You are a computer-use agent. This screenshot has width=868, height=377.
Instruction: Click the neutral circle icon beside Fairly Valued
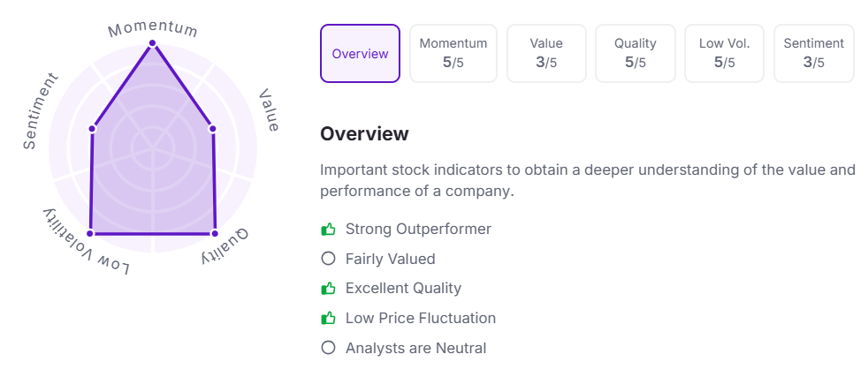point(329,260)
